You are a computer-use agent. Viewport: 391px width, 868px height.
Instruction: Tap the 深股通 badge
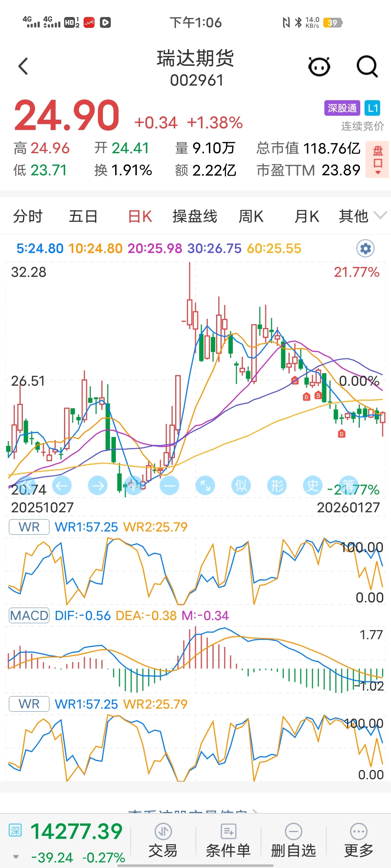(x=342, y=108)
